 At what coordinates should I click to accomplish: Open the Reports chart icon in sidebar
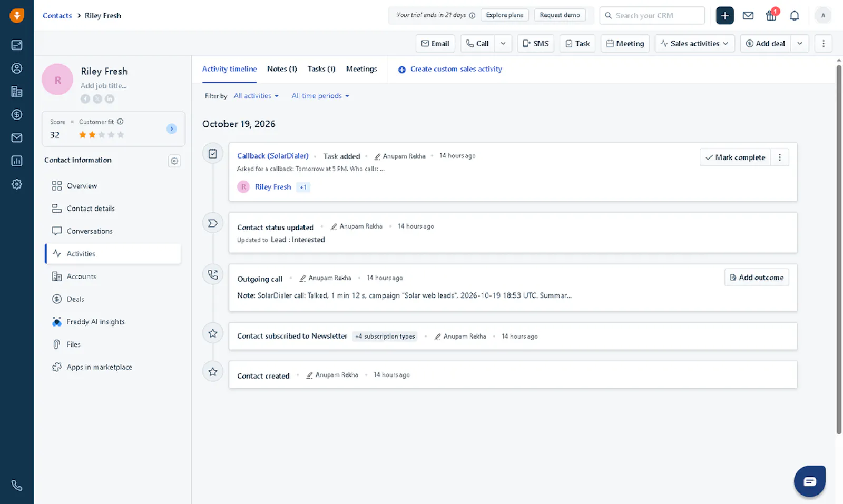tap(17, 161)
